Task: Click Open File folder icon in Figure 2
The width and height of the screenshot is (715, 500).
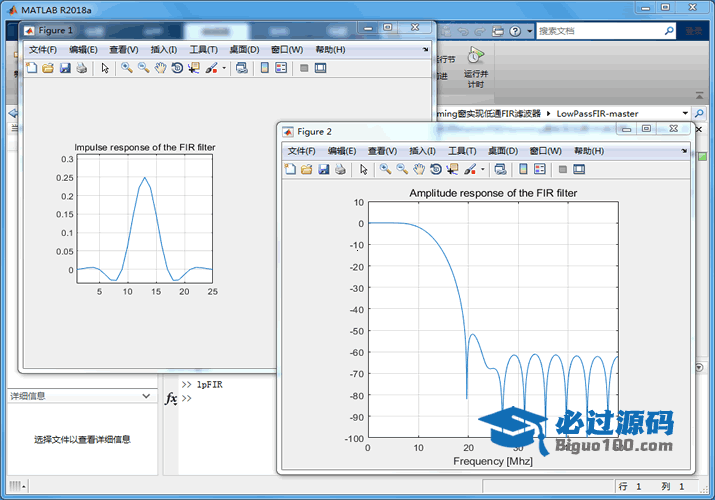Action: point(307,169)
